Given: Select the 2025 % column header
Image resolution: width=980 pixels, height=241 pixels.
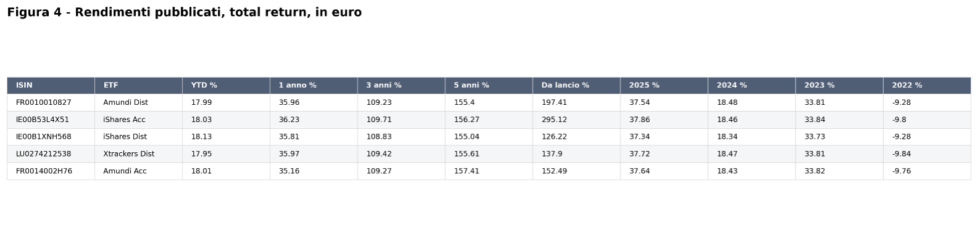Looking at the screenshot, I should (664, 86).
